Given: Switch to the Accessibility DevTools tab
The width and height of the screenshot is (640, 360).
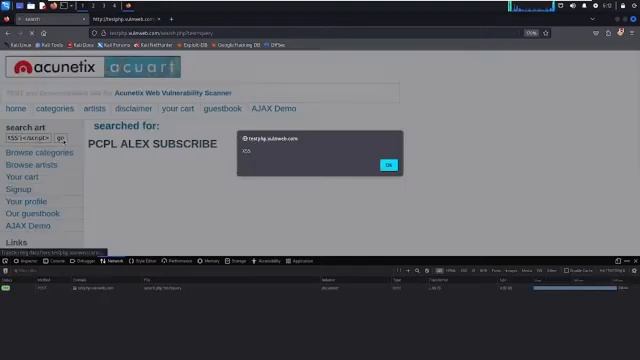Looking at the screenshot, I should point(266,261).
